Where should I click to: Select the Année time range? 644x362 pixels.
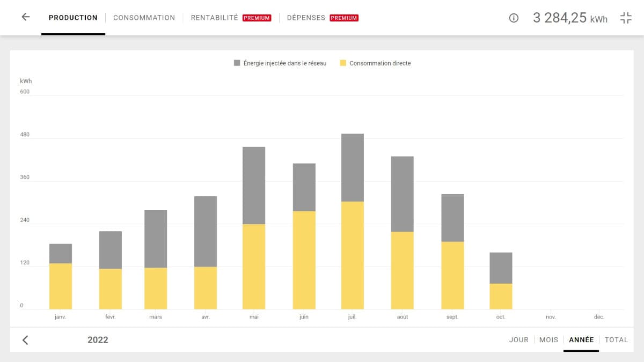[x=581, y=339]
